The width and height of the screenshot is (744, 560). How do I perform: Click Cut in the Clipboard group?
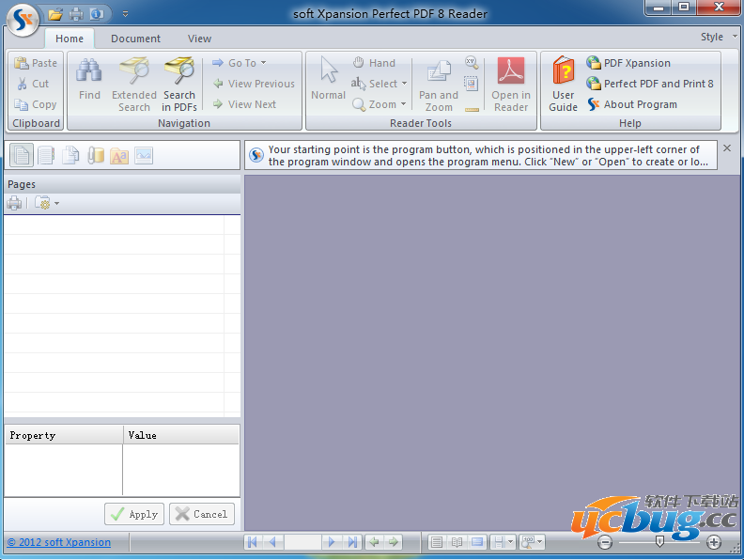point(33,84)
